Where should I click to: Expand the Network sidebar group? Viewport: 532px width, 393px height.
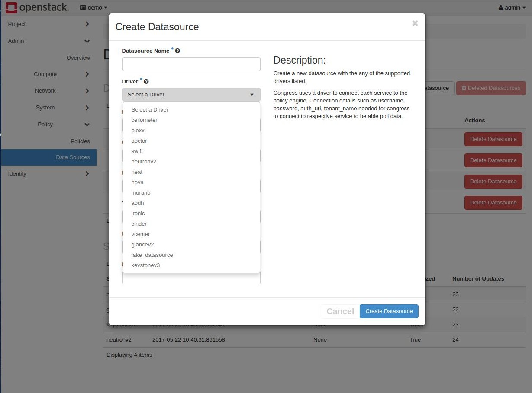click(48, 91)
